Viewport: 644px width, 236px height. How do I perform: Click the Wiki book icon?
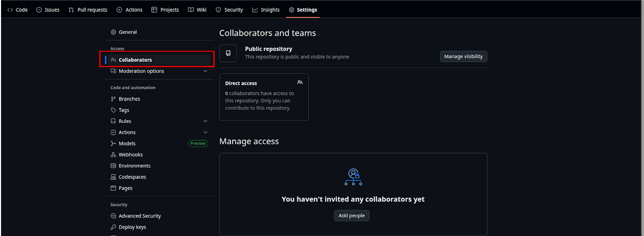click(x=191, y=10)
